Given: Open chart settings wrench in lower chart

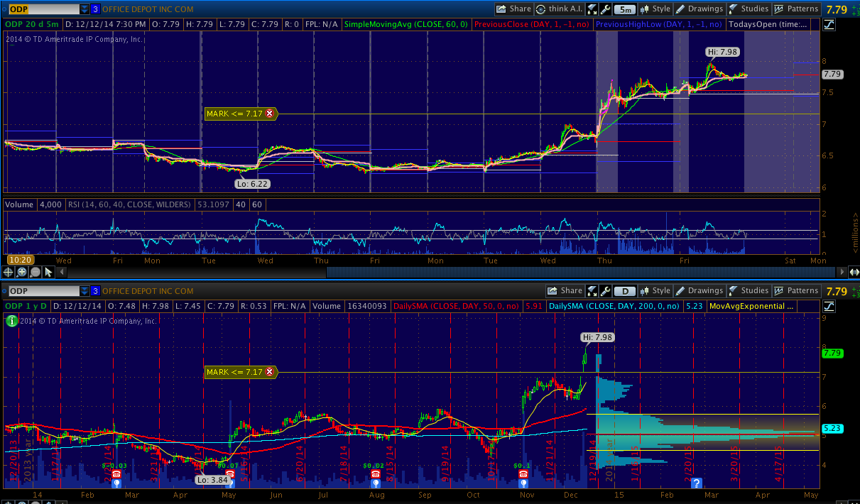Looking at the screenshot, I should pyautogui.click(x=604, y=291).
